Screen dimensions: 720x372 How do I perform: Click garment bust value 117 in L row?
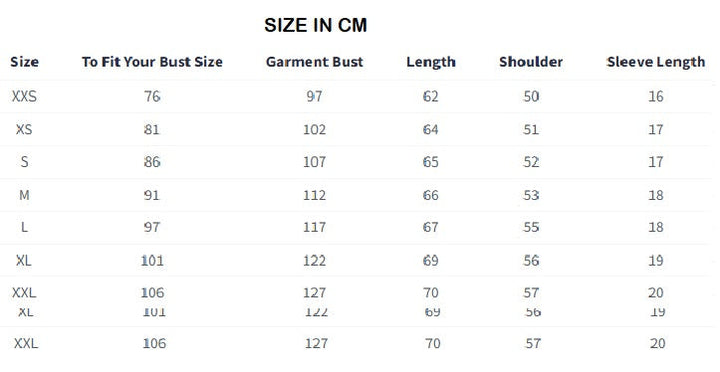pyautogui.click(x=315, y=227)
